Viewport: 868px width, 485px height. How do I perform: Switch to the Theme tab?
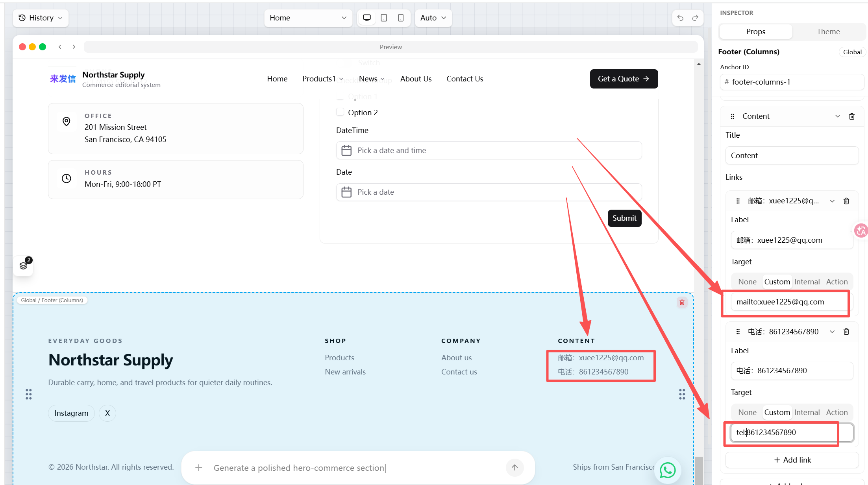[828, 31]
